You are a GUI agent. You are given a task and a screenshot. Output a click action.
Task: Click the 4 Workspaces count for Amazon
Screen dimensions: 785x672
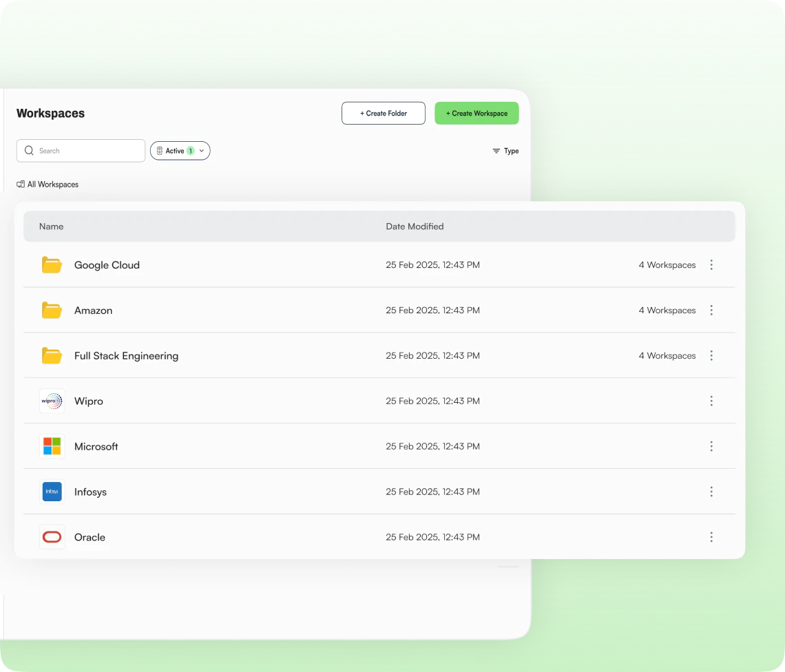pyautogui.click(x=667, y=311)
